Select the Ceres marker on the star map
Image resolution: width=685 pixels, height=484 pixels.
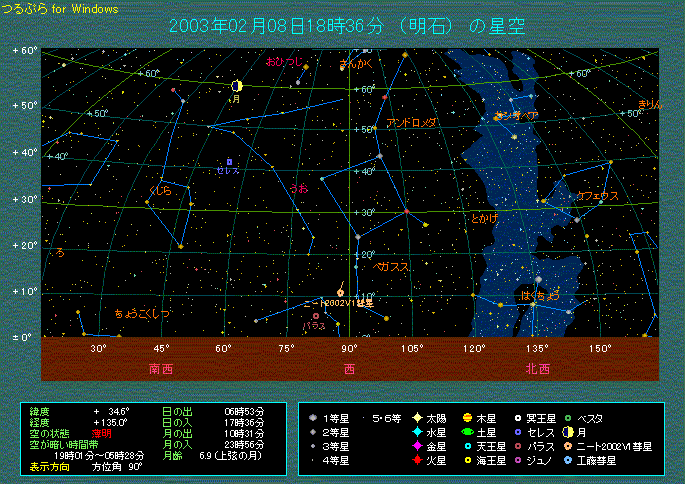click(229, 160)
